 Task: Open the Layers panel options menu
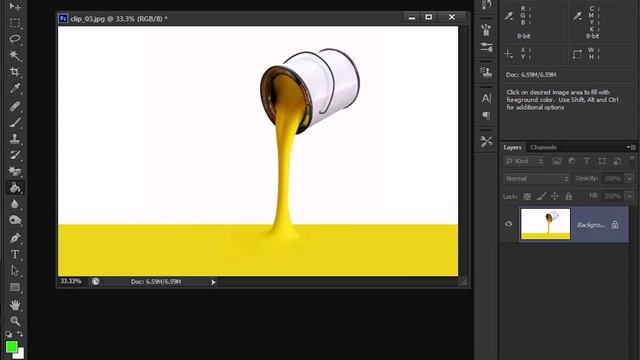(631, 147)
